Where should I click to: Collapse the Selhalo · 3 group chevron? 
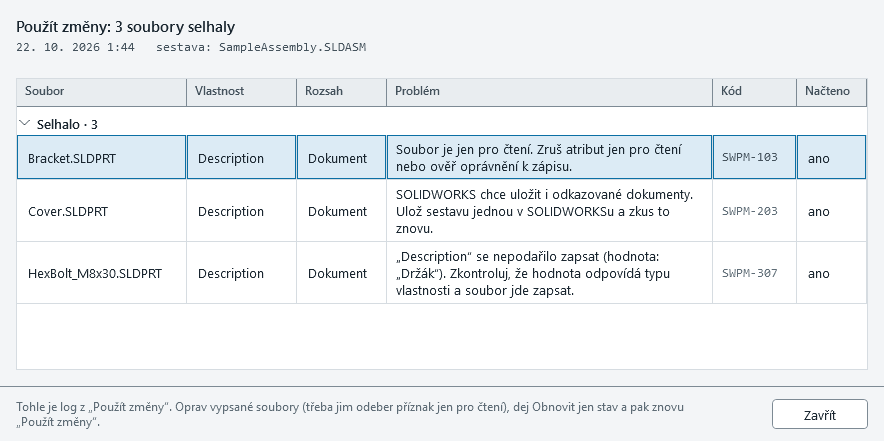pyautogui.click(x=25, y=123)
